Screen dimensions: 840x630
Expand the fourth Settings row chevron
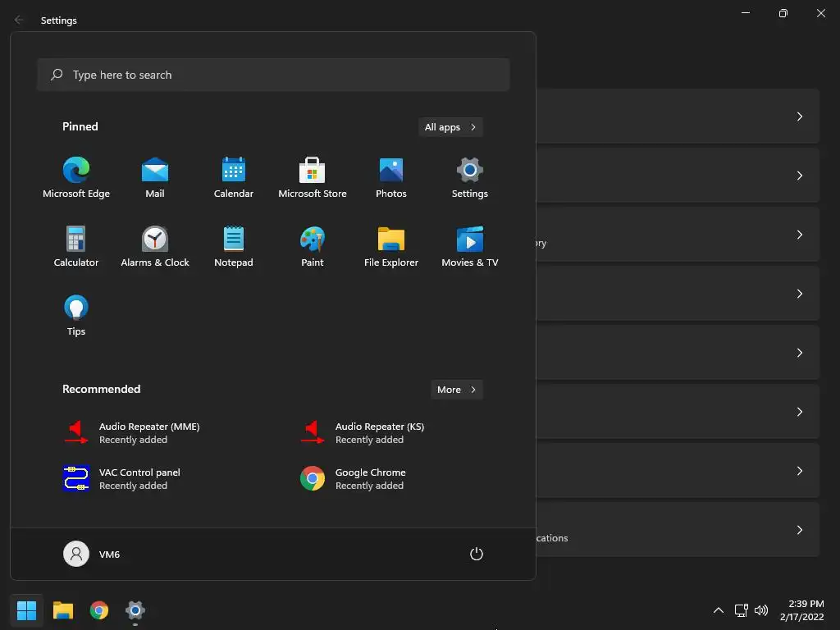tap(799, 294)
